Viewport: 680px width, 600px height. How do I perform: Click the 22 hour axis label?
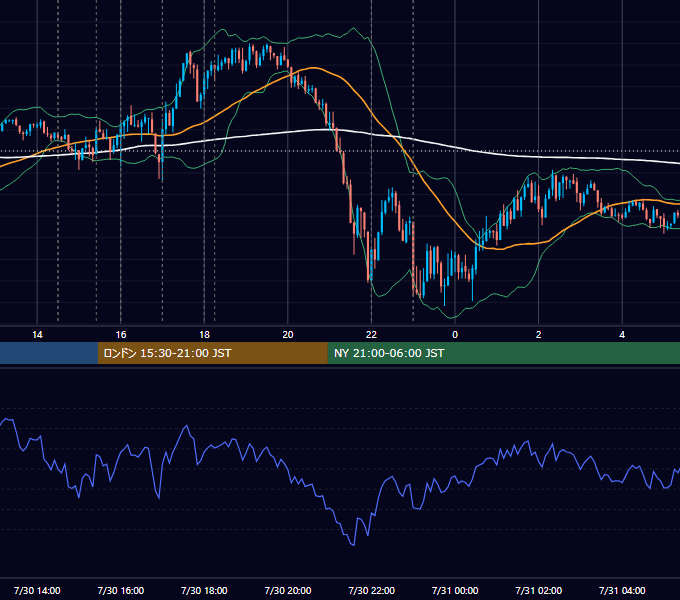pos(371,335)
